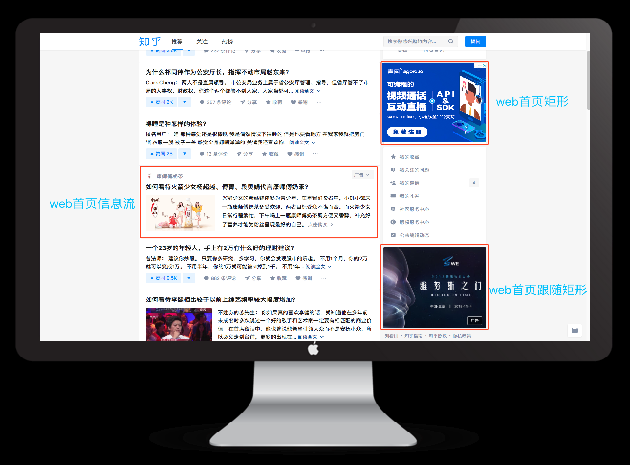This screenshot has width=630, height=465.
Task: Favorite the 祁同伟 answer with star icon
Action: click(274, 102)
